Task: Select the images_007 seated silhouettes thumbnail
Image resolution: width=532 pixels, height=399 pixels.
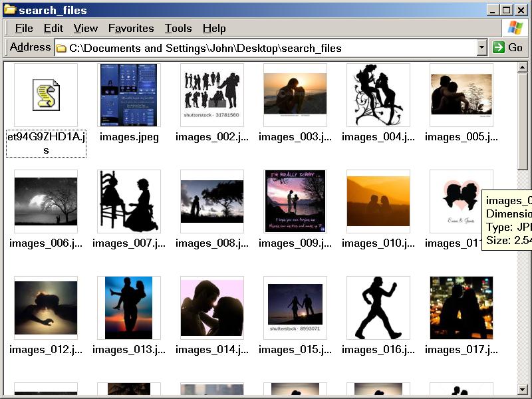Action: pos(129,201)
